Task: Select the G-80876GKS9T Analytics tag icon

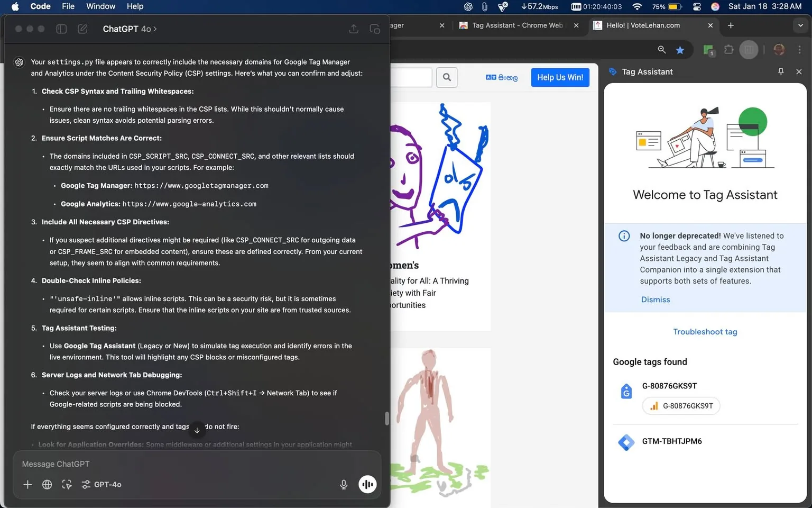Action: point(626,391)
